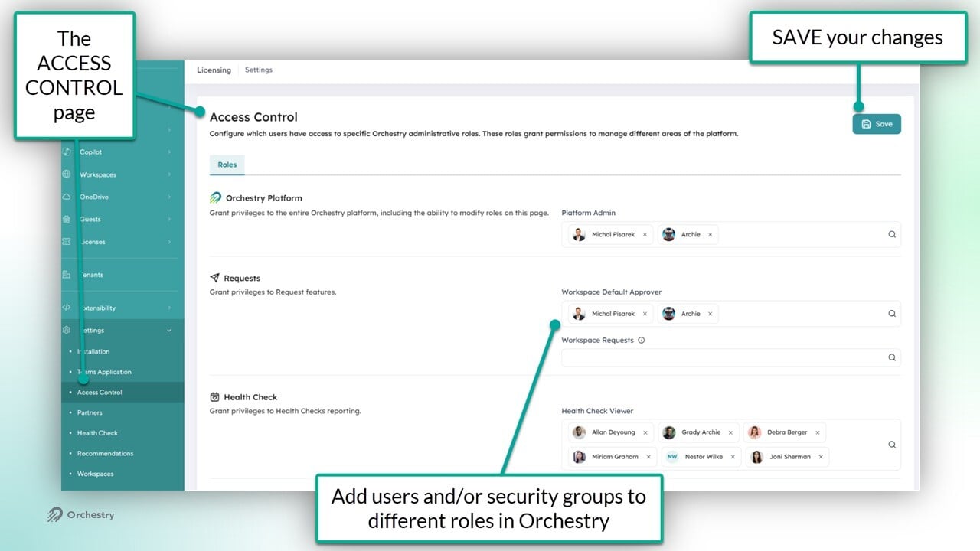
Task: Click the search icon in Workspace Default Approver field
Action: tap(892, 314)
